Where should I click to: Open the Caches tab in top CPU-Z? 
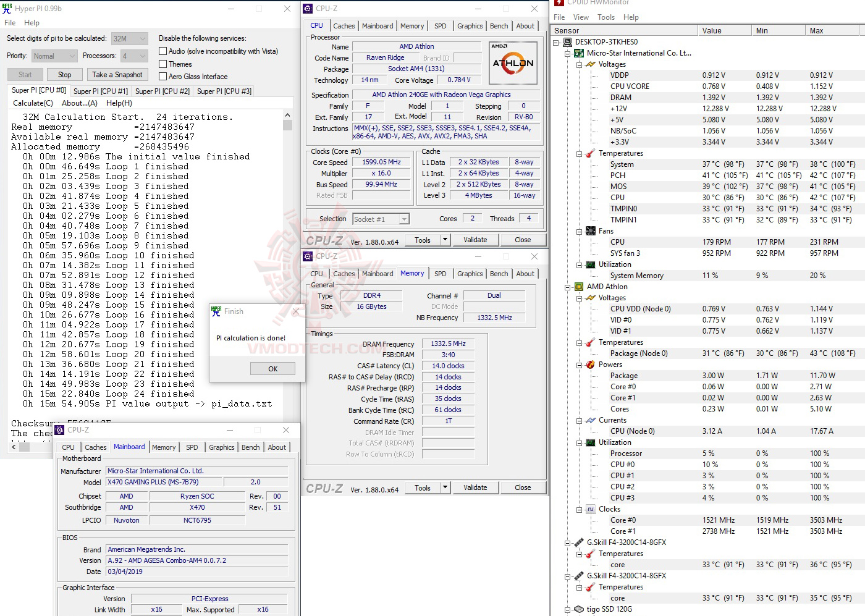pyautogui.click(x=344, y=26)
